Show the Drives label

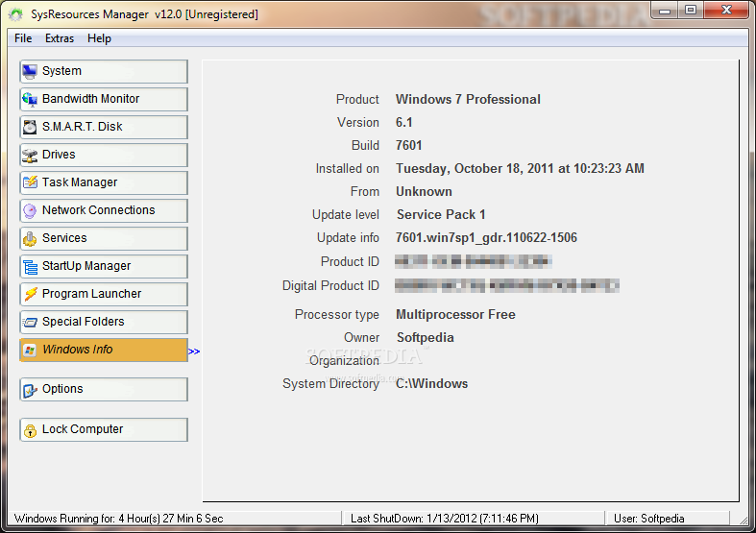(x=59, y=155)
